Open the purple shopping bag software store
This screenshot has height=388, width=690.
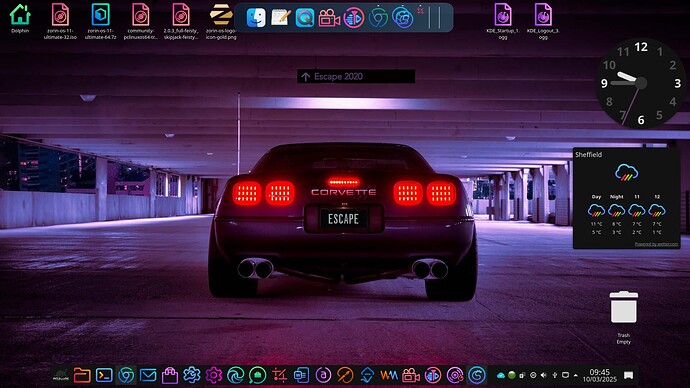coord(169,375)
